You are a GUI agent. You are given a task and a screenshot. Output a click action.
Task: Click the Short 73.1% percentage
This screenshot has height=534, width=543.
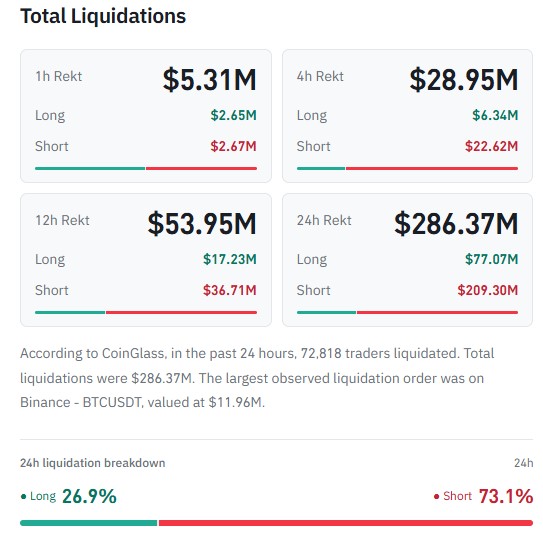tap(506, 496)
